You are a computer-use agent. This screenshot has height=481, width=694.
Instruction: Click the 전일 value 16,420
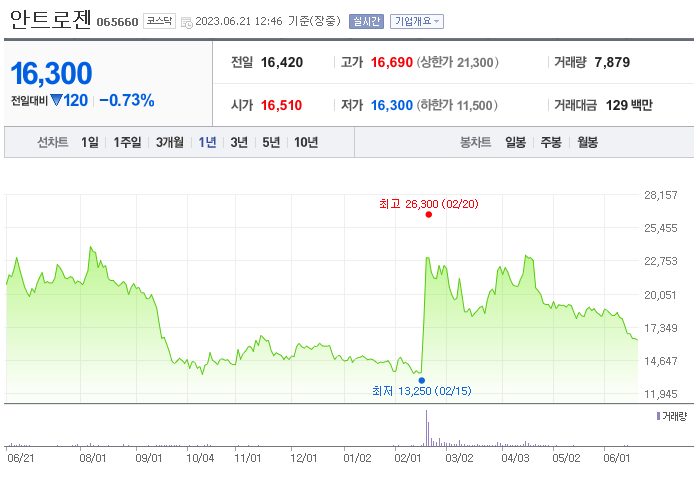pos(282,62)
